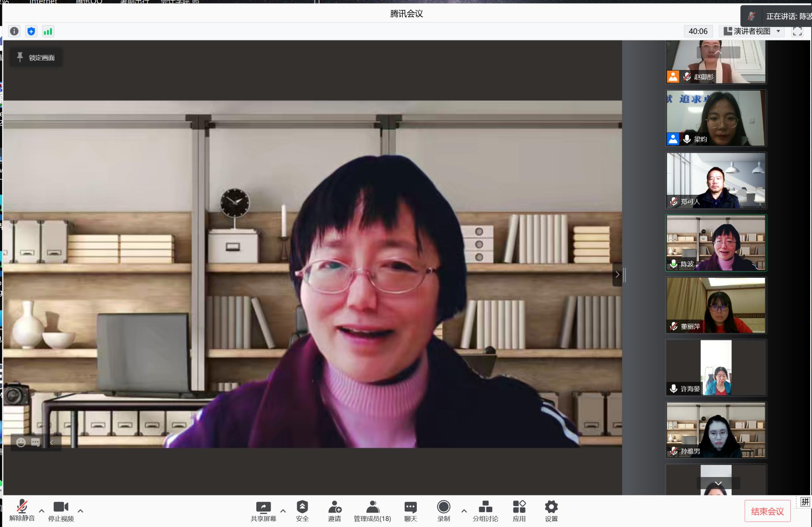Open the apps icon
The width and height of the screenshot is (812, 527).
point(519,508)
